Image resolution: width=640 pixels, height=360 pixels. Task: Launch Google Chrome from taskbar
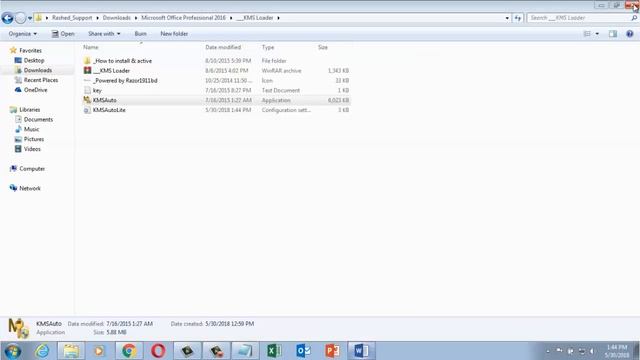[x=129, y=351]
